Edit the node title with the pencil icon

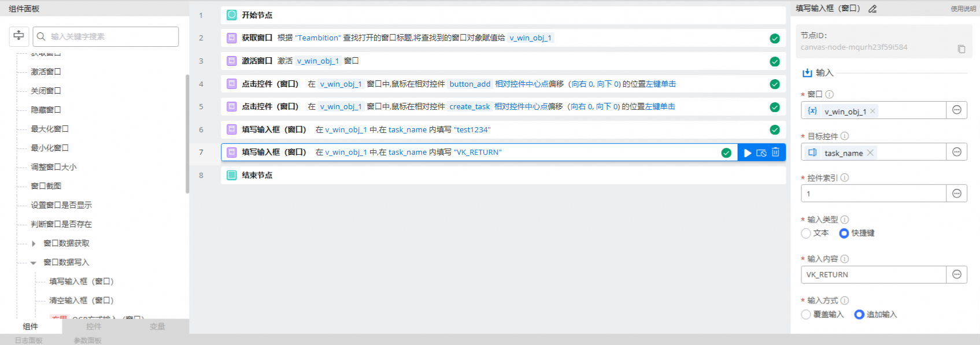point(873,9)
